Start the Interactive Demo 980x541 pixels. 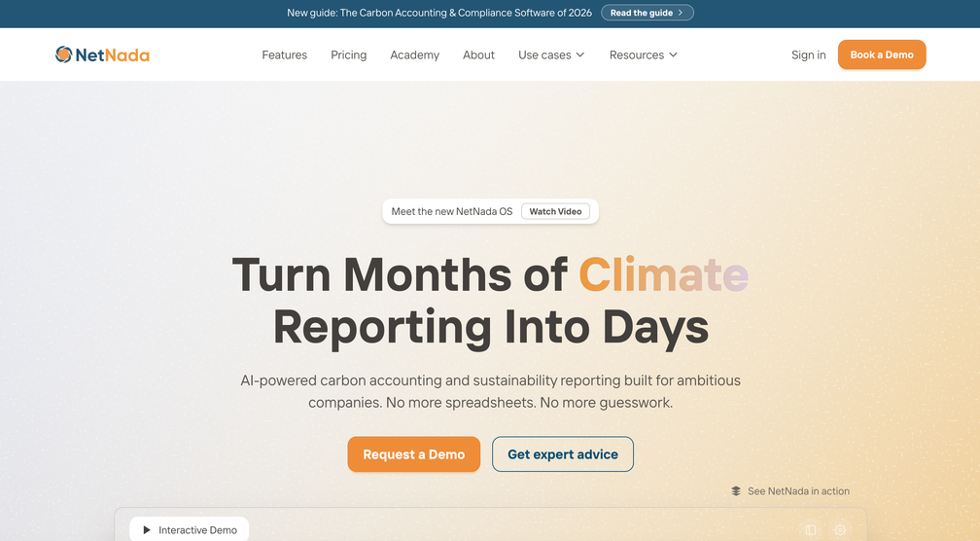click(190, 529)
